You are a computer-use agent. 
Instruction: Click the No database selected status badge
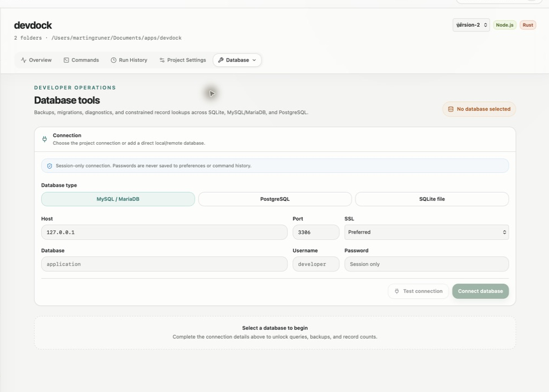[x=479, y=109]
